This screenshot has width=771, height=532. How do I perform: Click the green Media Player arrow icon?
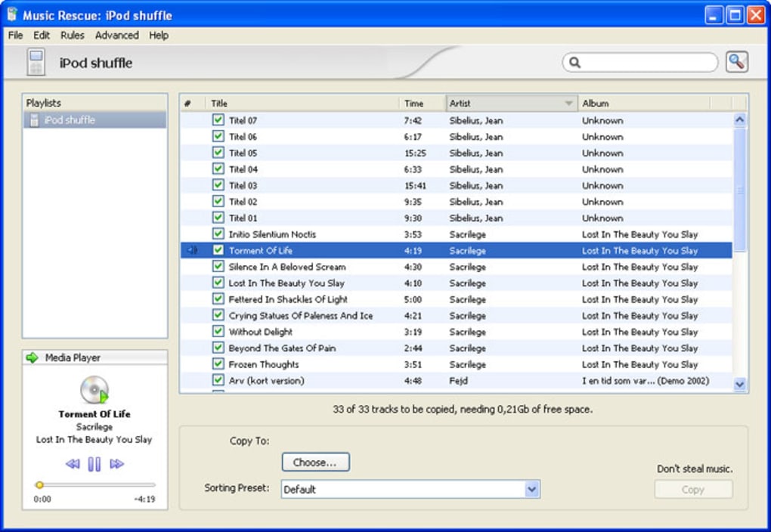(x=33, y=357)
